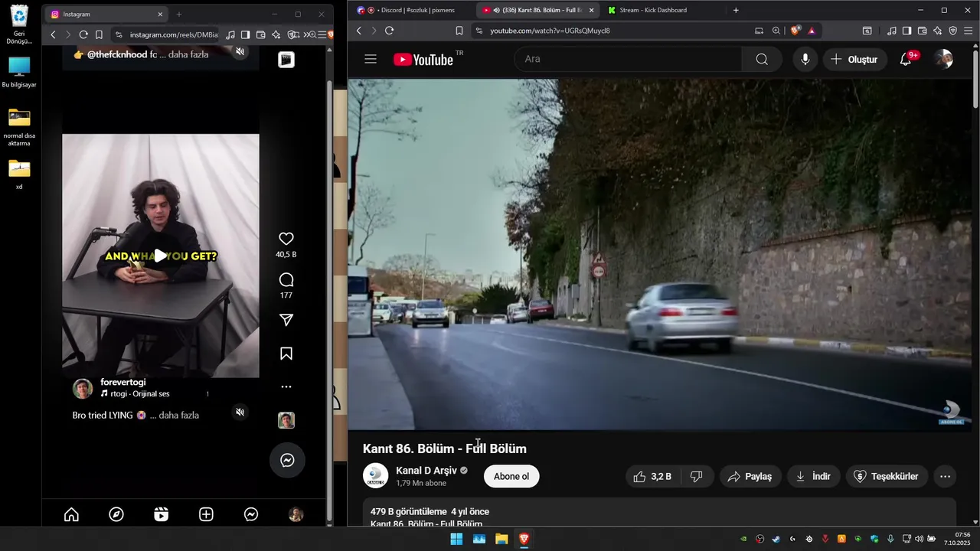Open volume control in system tray
Screen dimensions: 980x551
tap(919, 539)
